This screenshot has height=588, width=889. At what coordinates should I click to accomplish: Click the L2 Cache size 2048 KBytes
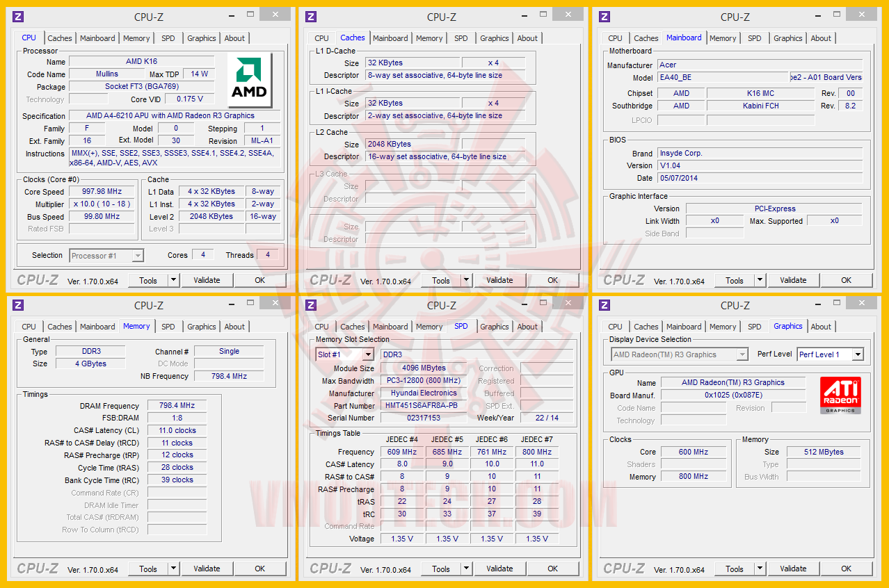point(412,144)
